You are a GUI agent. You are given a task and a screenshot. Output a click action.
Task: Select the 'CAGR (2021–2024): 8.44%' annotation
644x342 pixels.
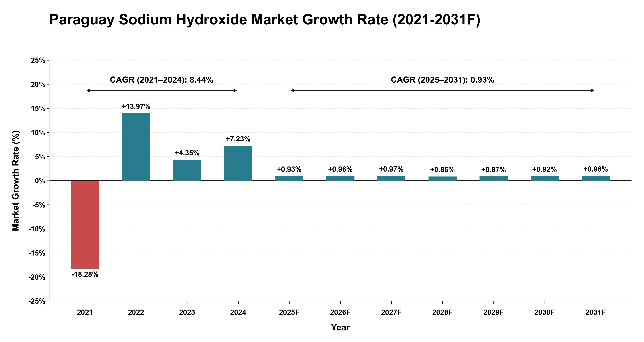(x=162, y=80)
